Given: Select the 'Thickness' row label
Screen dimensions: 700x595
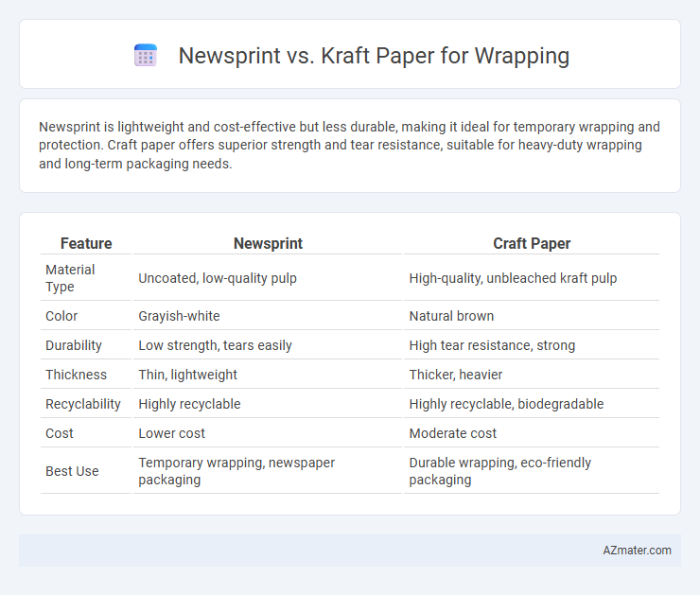Looking at the screenshot, I should pyautogui.click(x=76, y=375).
